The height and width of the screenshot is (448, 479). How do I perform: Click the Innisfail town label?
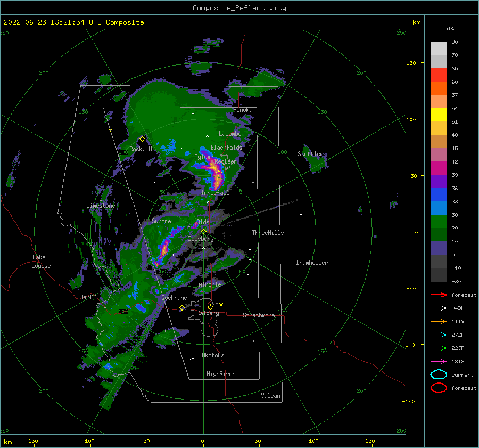(215, 193)
